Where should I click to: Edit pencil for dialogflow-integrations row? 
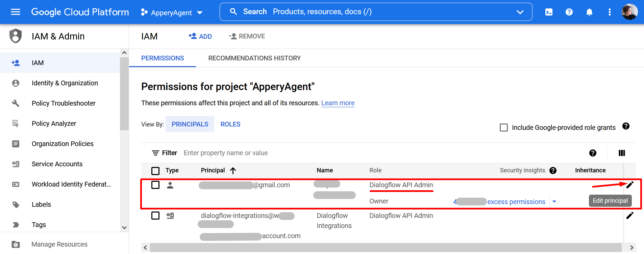[630, 216]
